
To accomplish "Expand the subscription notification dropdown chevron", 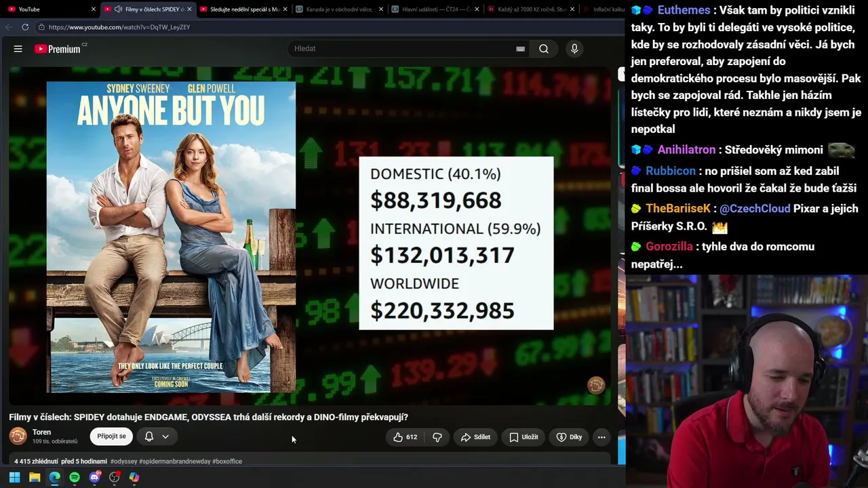I will (x=165, y=436).
